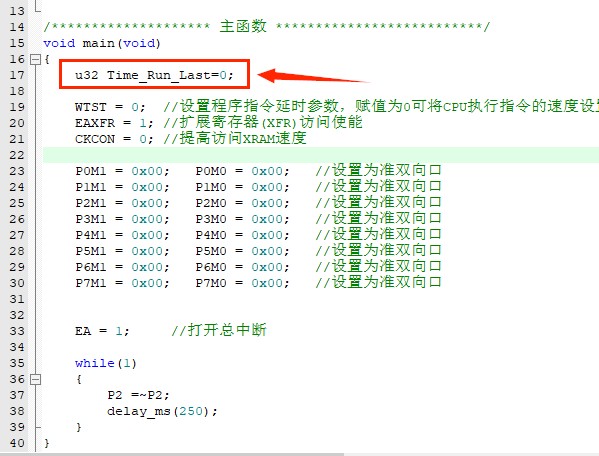Click 'P5M1' on line 28

coord(91,251)
